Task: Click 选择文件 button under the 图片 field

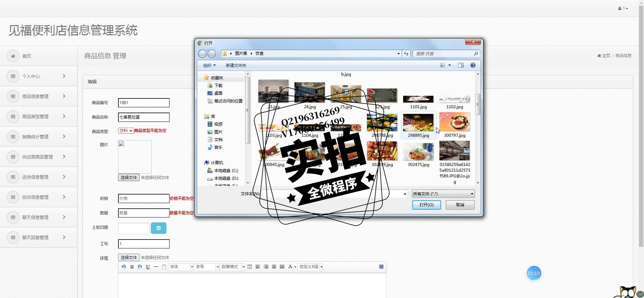Action: click(x=129, y=177)
